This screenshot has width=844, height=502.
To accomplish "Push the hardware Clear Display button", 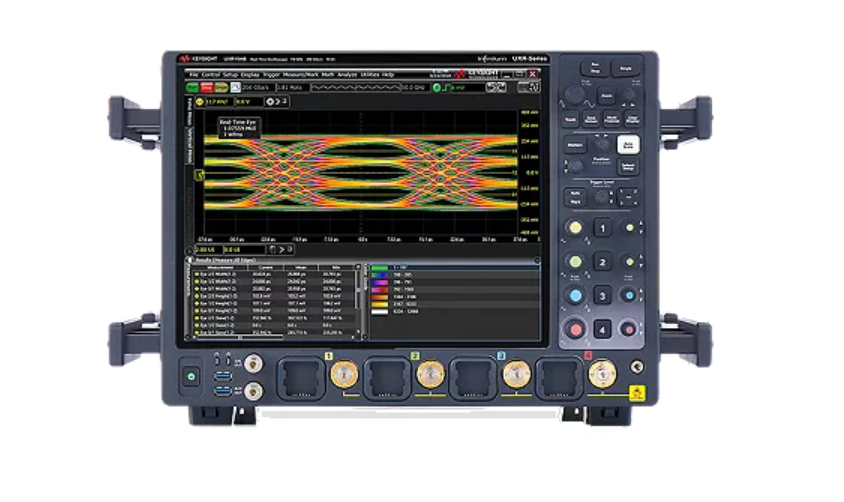I will (632, 119).
